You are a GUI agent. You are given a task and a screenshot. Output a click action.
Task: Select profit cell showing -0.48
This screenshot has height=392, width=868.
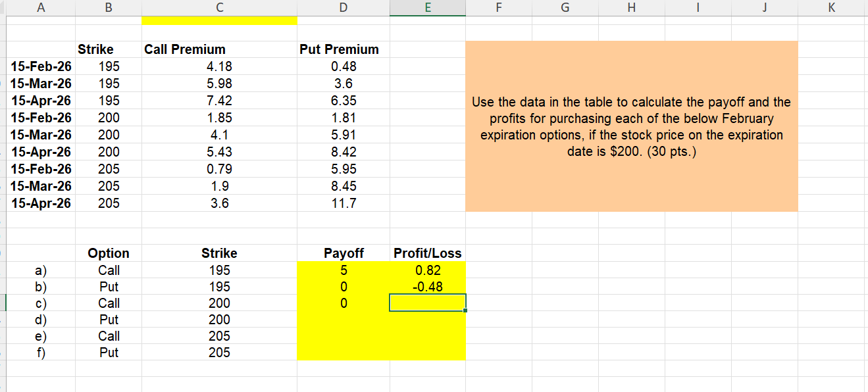click(428, 286)
